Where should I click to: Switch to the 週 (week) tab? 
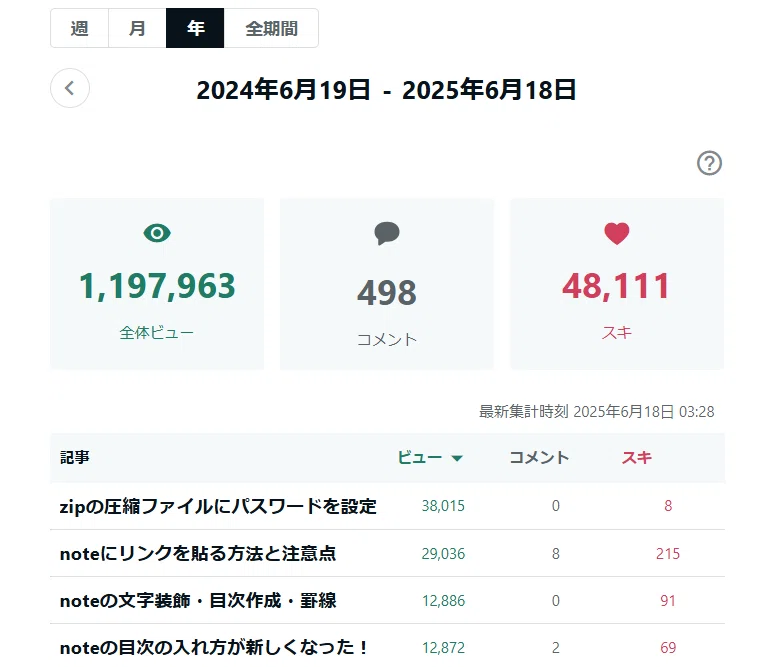[79, 28]
